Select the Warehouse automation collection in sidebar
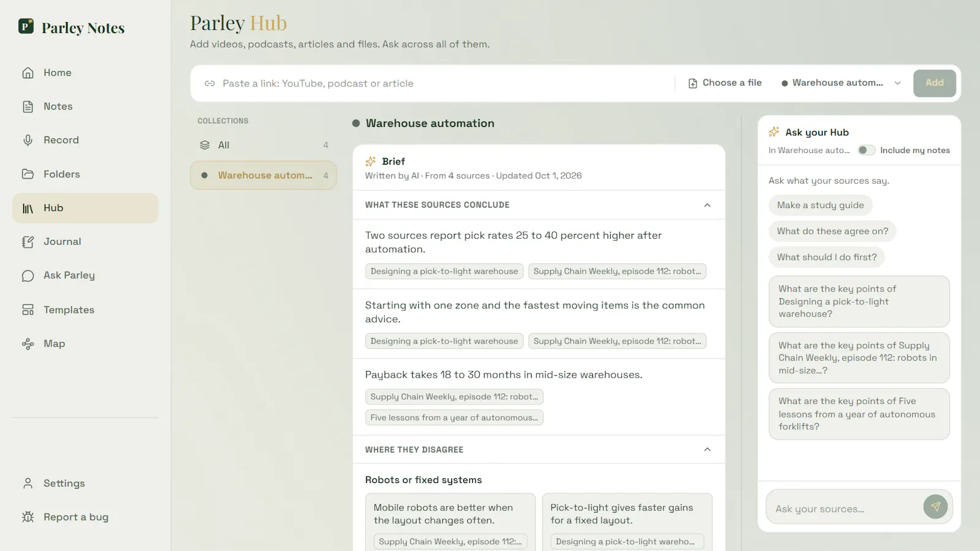Viewport: 980px width, 551px height. tap(263, 175)
